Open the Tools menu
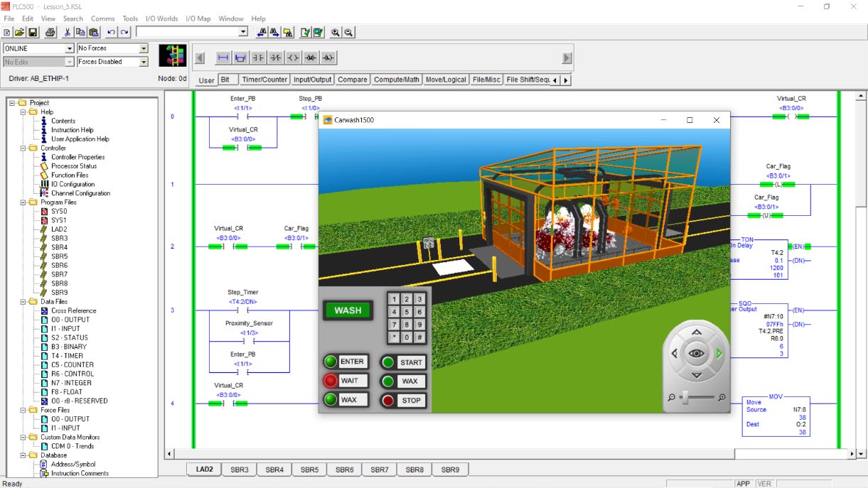868x488 pixels. [130, 18]
